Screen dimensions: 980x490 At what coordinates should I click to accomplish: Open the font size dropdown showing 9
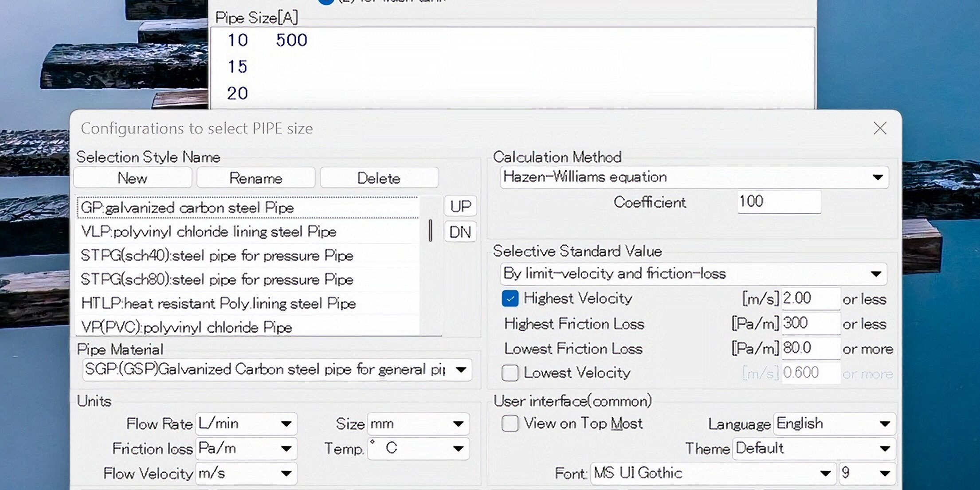click(x=867, y=474)
